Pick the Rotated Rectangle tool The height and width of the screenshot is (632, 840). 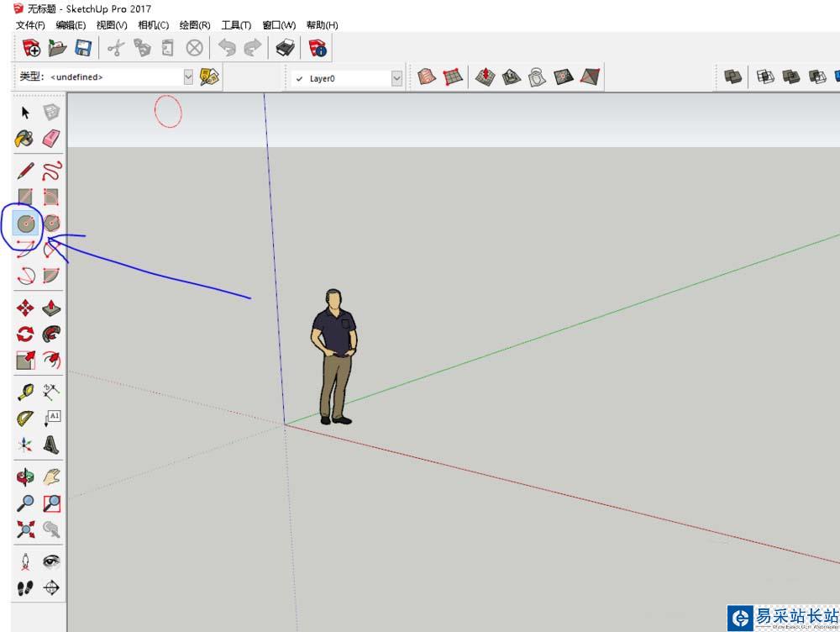(51, 197)
